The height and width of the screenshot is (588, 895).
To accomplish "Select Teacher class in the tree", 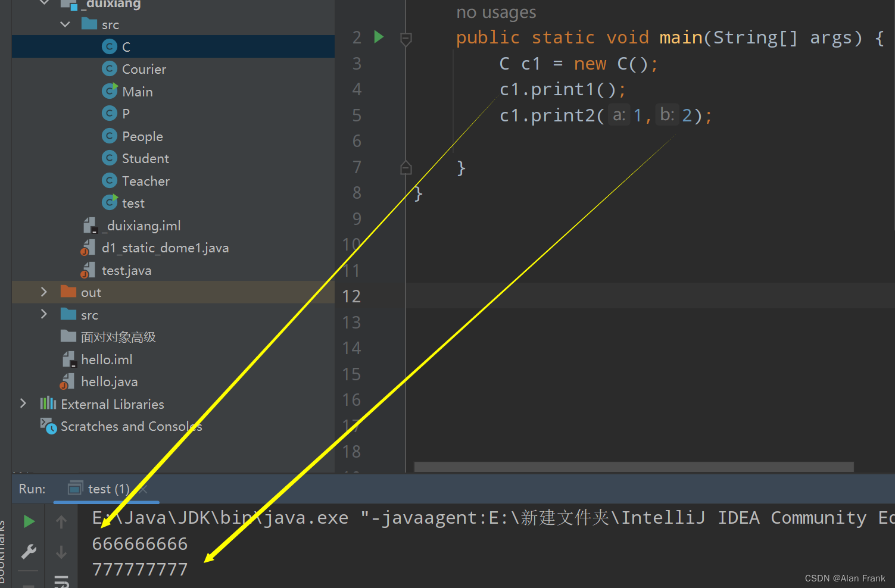I will pos(146,181).
